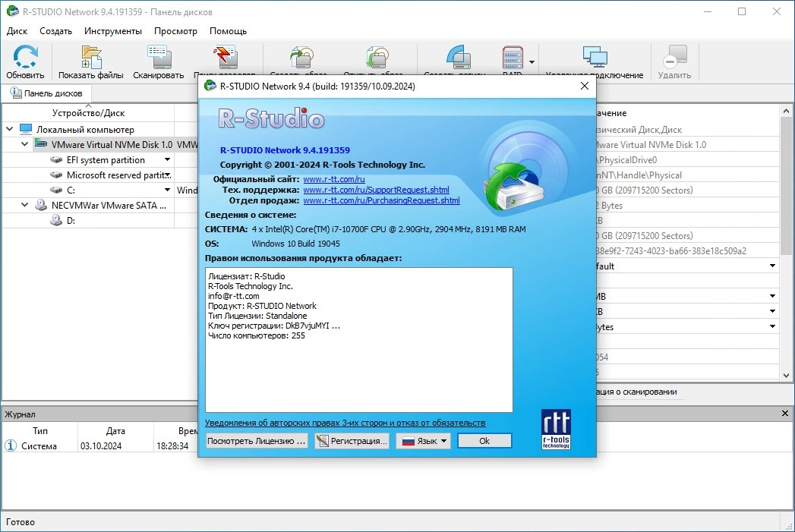Open the Создать menu
The height and width of the screenshot is (532, 795).
(55, 31)
